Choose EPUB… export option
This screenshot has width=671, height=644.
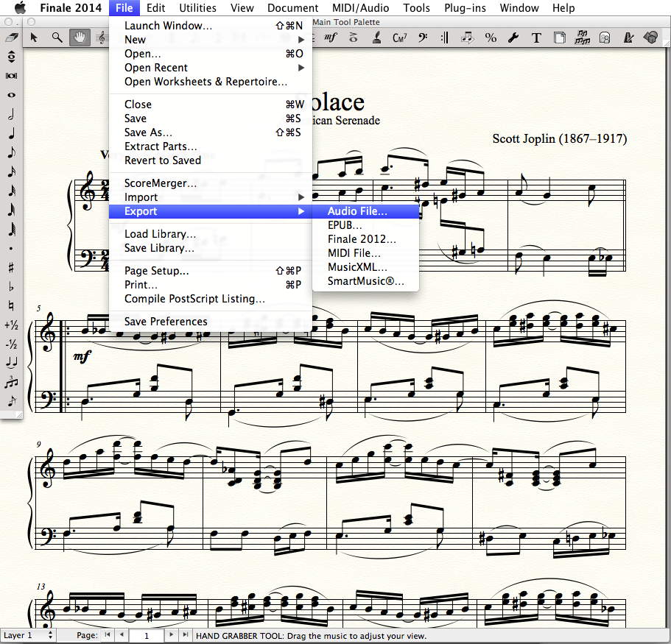click(x=365, y=225)
